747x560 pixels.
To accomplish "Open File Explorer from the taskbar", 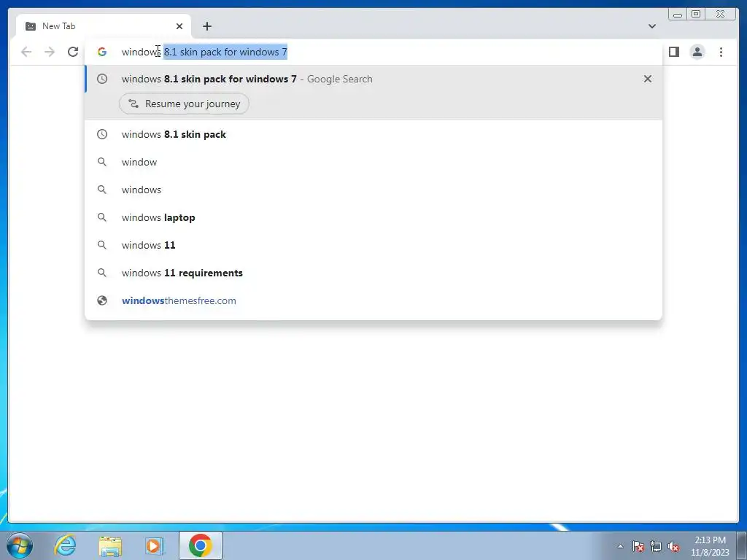I will pos(111,545).
